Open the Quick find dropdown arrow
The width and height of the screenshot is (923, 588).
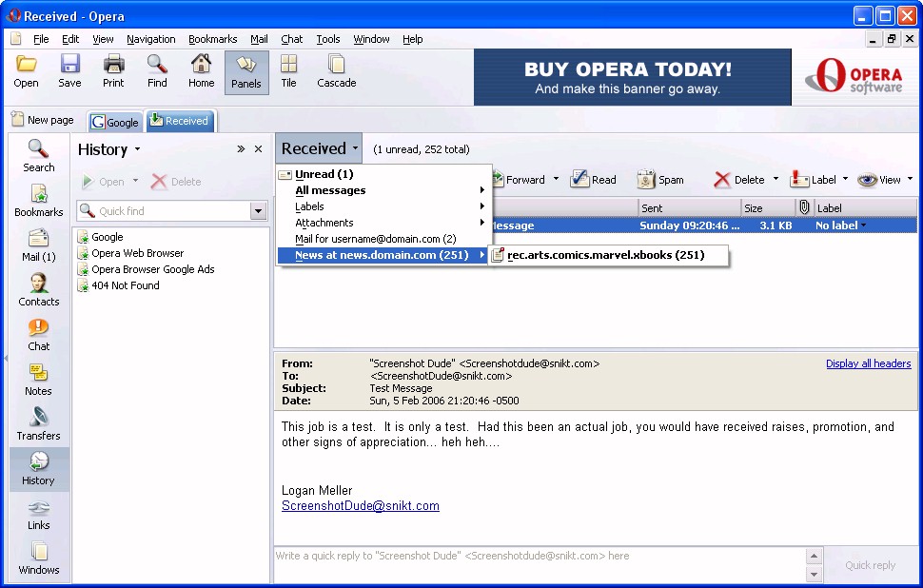click(258, 210)
